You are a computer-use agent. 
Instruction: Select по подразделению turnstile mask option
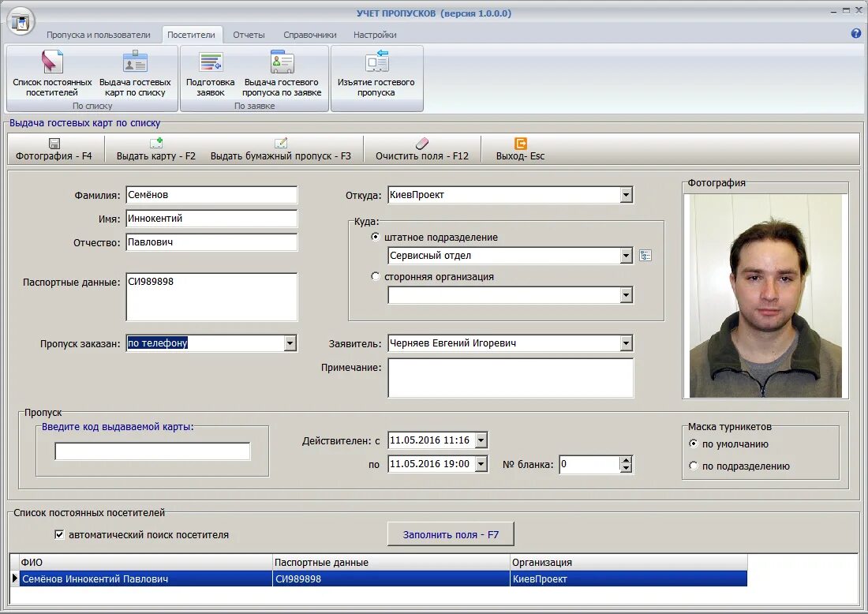(x=693, y=466)
